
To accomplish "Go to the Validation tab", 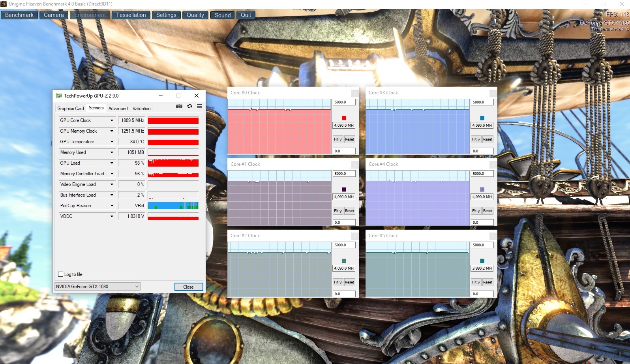I will tap(141, 109).
